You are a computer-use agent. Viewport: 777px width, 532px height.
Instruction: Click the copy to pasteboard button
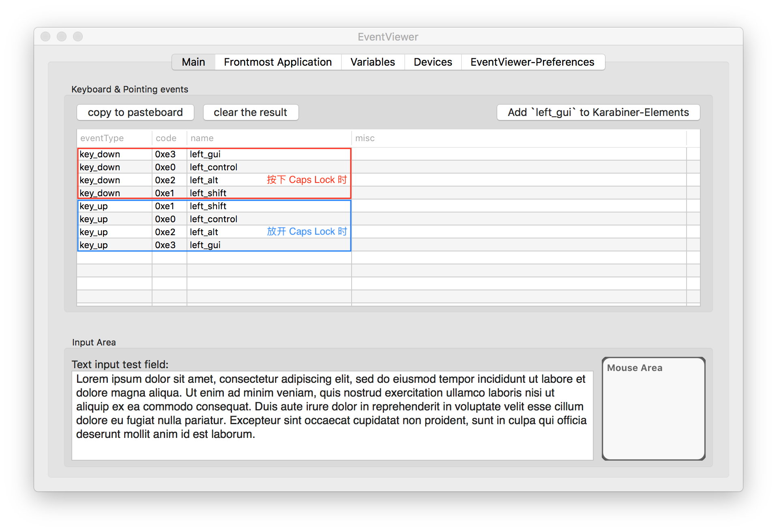135,112
